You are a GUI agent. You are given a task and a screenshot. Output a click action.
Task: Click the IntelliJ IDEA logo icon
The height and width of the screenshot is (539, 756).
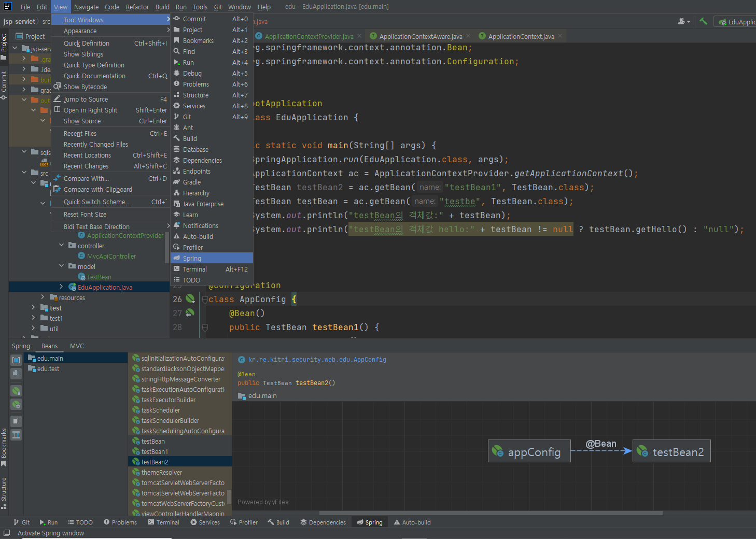coord(8,6)
